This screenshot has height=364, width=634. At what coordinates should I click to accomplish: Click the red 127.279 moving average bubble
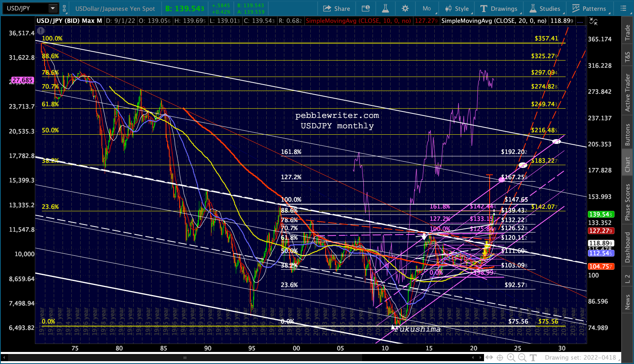coord(600,231)
